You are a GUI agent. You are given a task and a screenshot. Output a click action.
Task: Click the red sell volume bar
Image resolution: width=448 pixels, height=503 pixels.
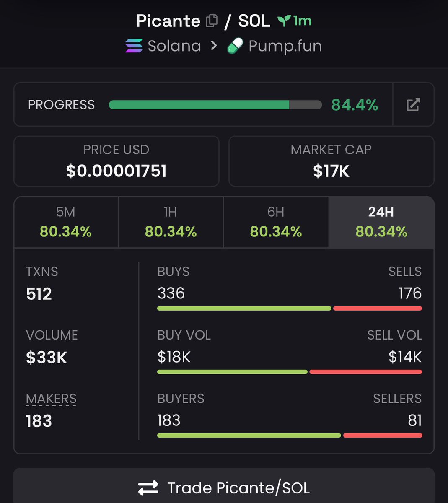coord(365,372)
